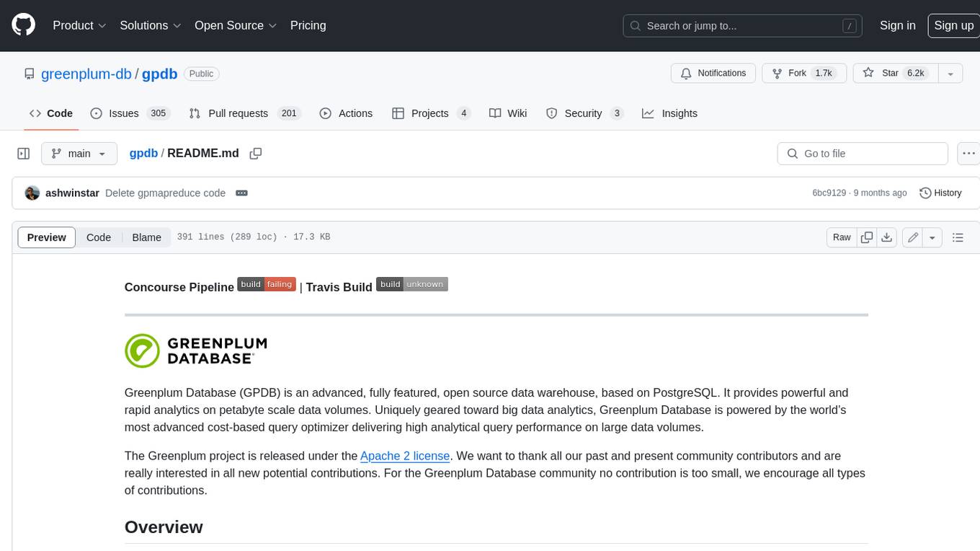The image size is (980, 551).
Task: Fork the gpdb repository
Action: point(803,74)
